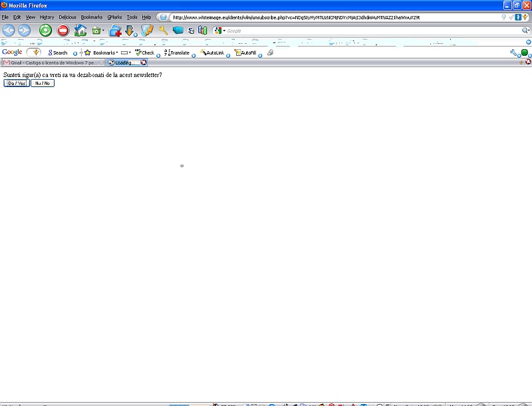Click the URL address bar

pyautogui.click(x=332, y=17)
